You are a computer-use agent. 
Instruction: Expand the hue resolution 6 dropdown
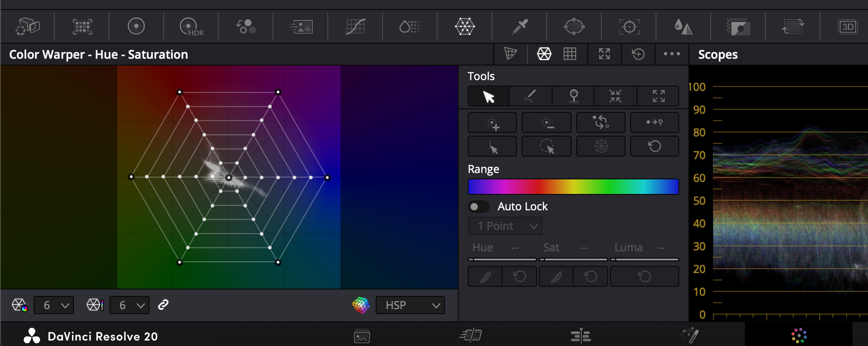[x=54, y=305]
